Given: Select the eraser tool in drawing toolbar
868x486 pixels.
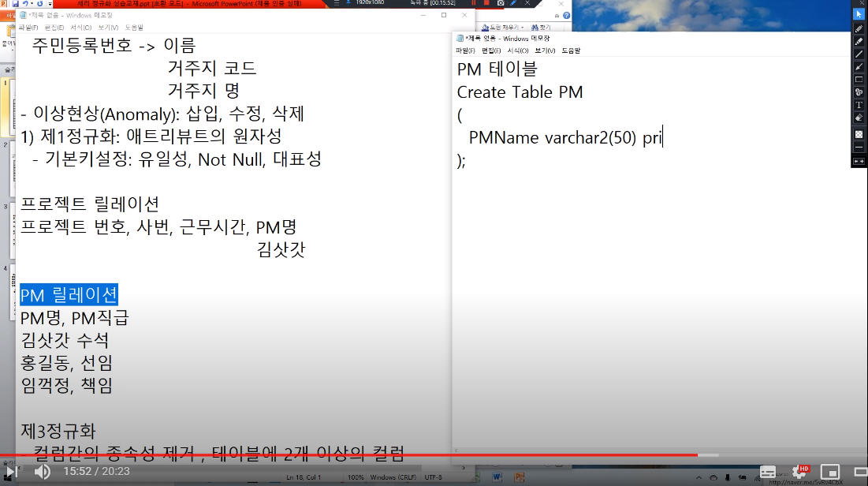Looking at the screenshot, I should point(859,118).
